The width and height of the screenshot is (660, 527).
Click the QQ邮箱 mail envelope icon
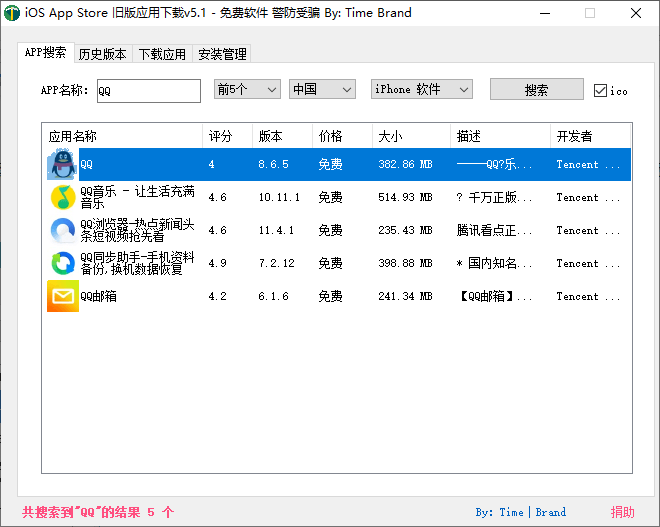point(62,296)
